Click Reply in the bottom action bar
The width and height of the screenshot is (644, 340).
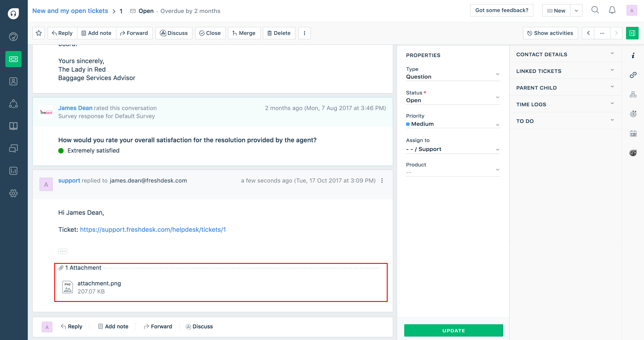[71, 326]
